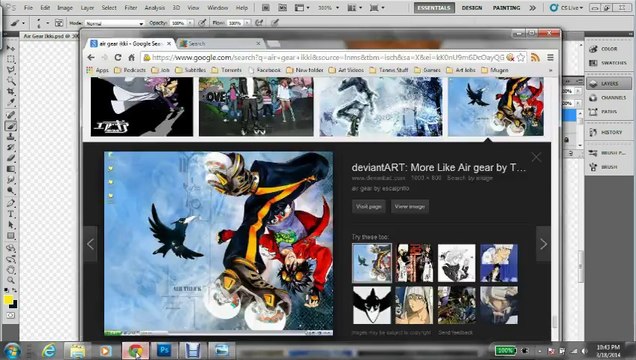Select the Zoom tool in toolbox
The image size is (636, 360).
point(11,281)
